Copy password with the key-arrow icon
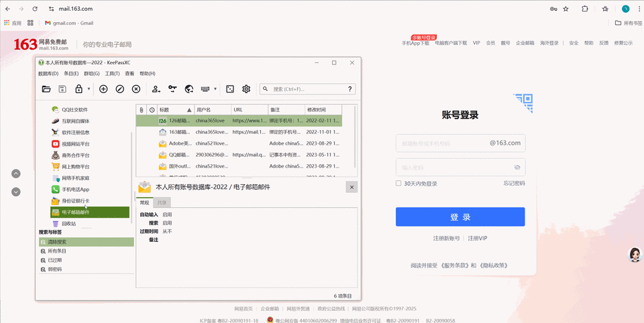Viewport: 644px width, 323px height. click(172, 88)
